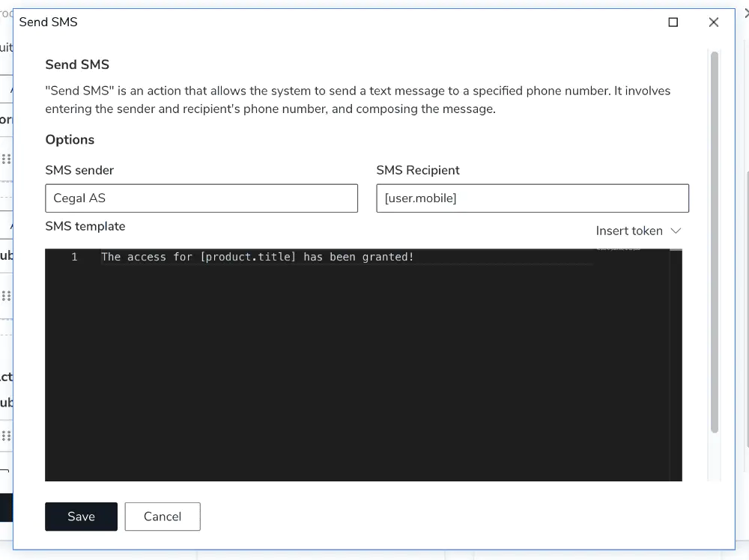Click the bottom drag handle on the left edge

[6, 435]
